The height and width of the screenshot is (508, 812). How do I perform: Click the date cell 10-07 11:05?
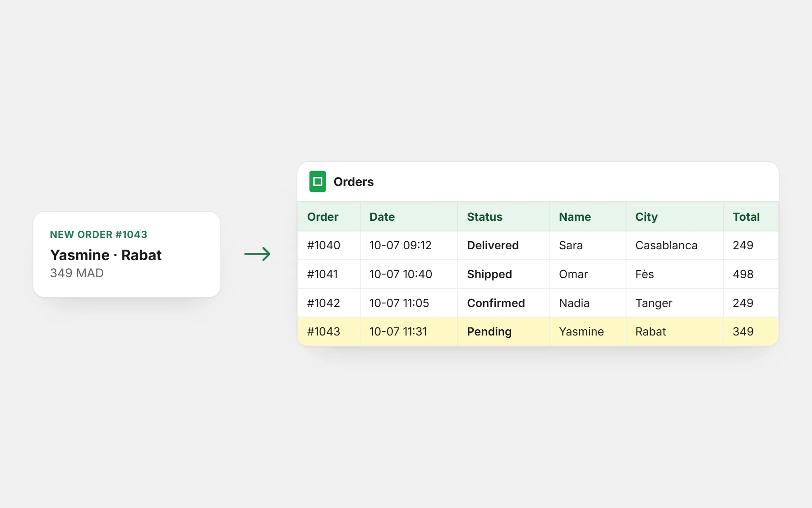tap(409, 303)
